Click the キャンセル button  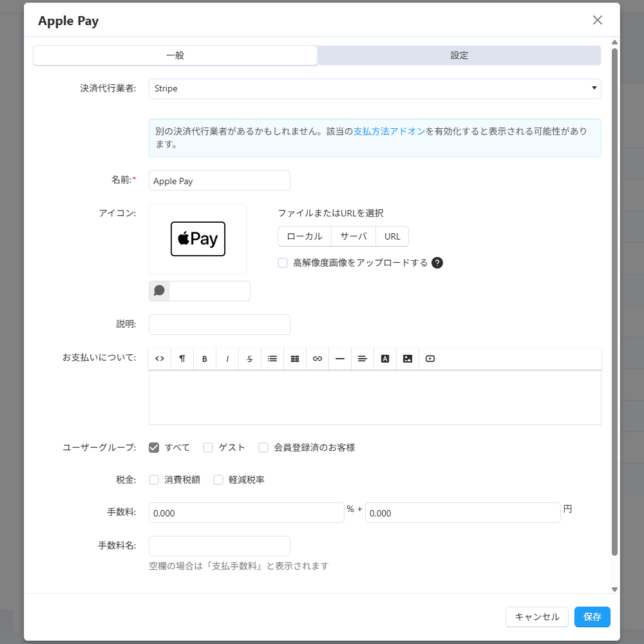pos(537,617)
